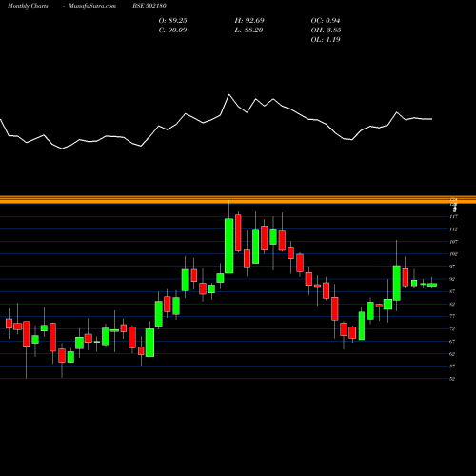Image resolution: width=476 pixels, height=476 pixels.
Task: Click the 107 price axis label
Action: (x=453, y=242)
